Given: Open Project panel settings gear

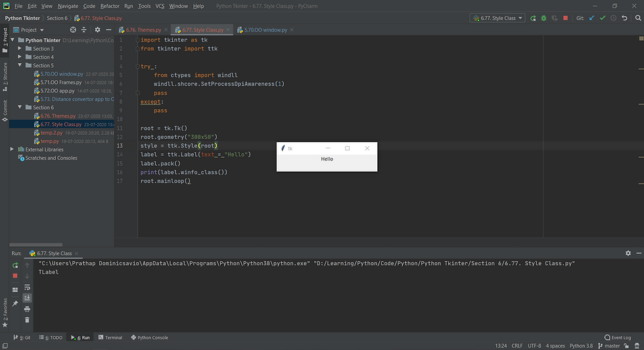Looking at the screenshot, I should (x=97, y=30).
